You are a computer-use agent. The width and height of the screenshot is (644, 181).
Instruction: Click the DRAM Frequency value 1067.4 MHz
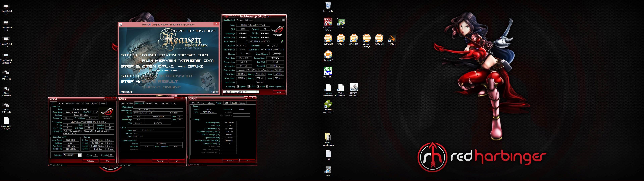[229, 123]
